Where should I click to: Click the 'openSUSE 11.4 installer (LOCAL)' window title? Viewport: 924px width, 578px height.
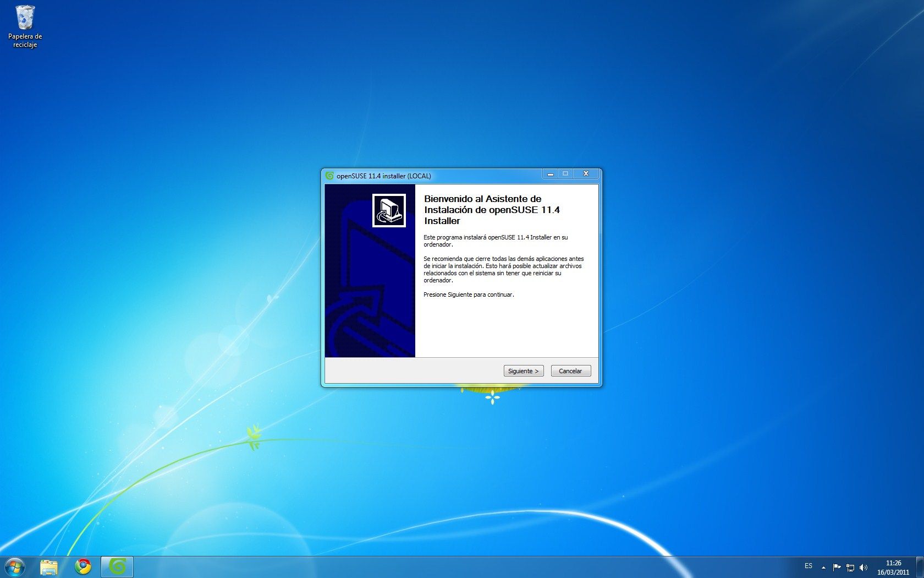pos(384,176)
